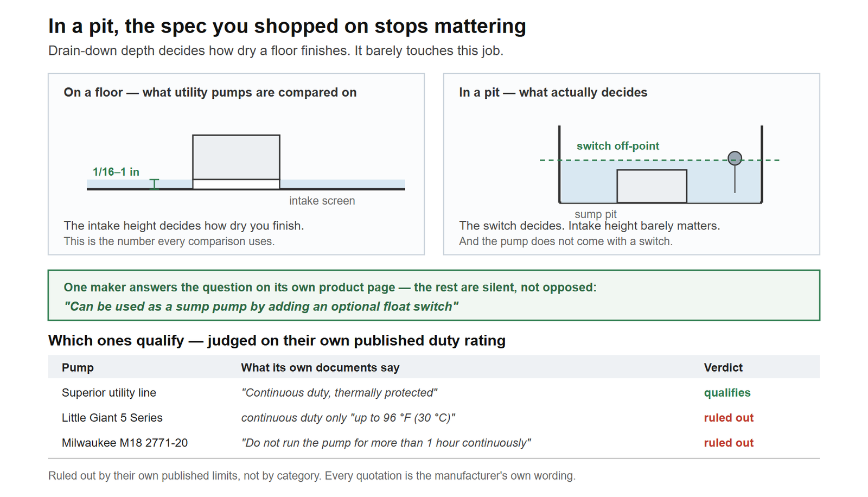Click the 'intake screen' diagram label
Viewport: 868px width, 497px height.
point(322,201)
